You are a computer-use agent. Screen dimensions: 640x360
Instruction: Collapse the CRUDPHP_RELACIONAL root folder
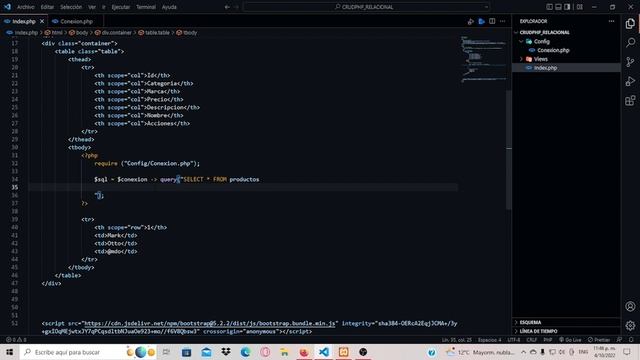tap(566, 32)
